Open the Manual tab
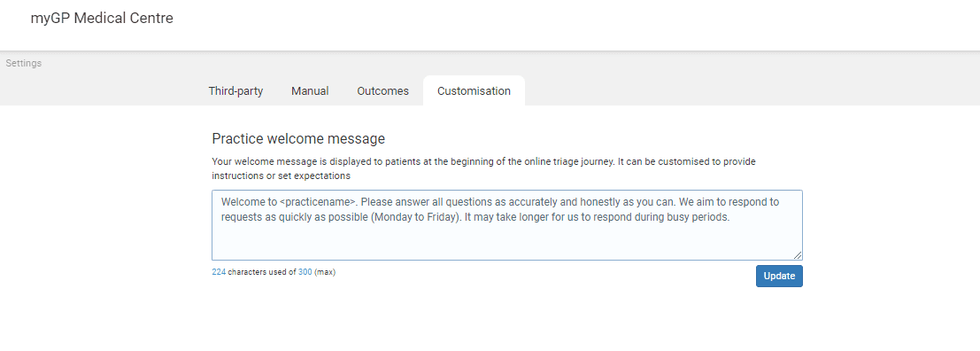Viewport: 980px width, 351px height. coord(310,90)
